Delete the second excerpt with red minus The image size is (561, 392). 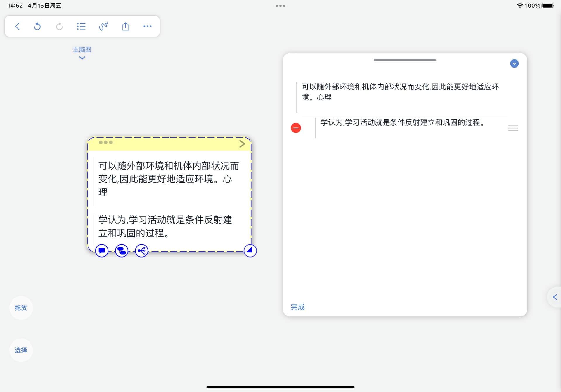click(296, 128)
